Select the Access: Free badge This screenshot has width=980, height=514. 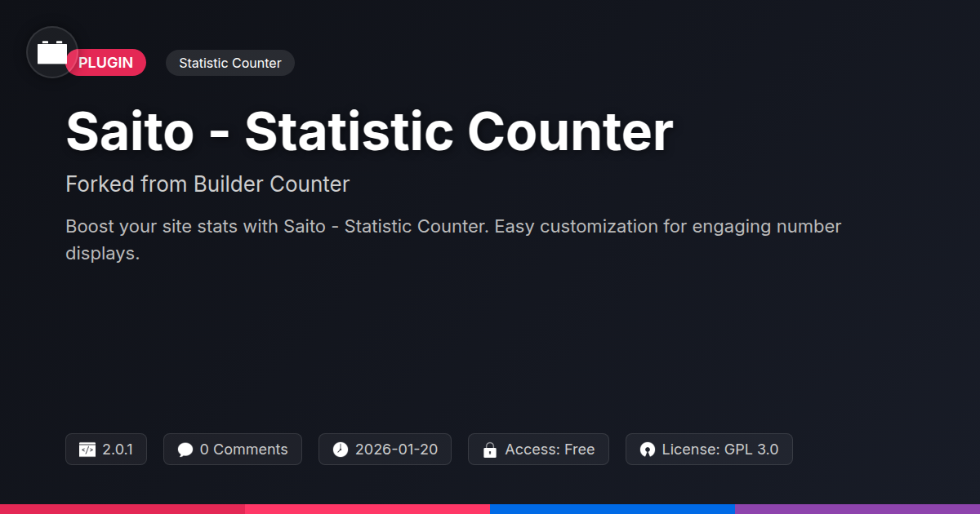point(538,450)
